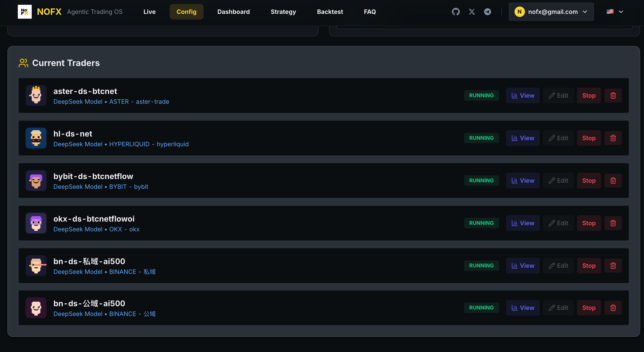Screen dimensions: 644x352
Task: Click the Current Traders people icon
Action: coord(23,63)
